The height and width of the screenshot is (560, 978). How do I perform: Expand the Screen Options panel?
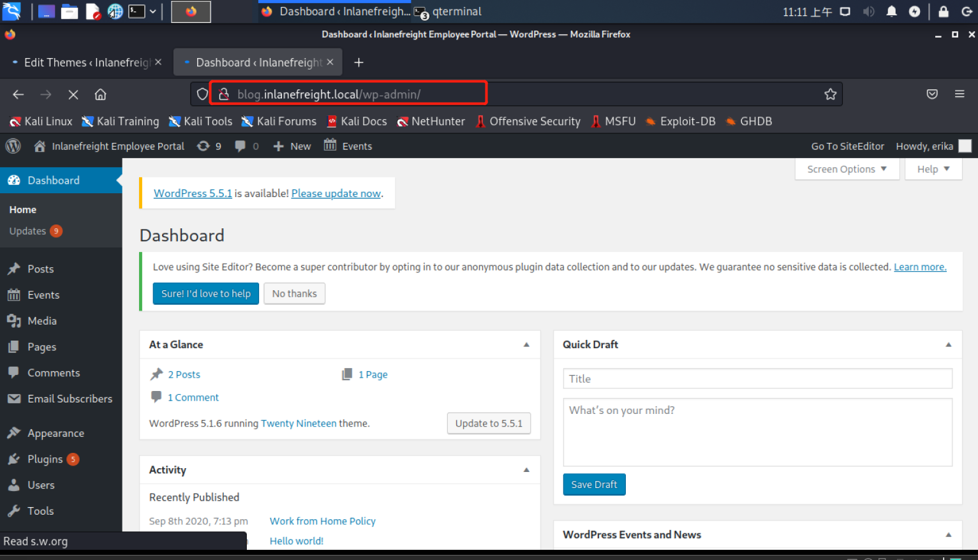[x=847, y=169]
